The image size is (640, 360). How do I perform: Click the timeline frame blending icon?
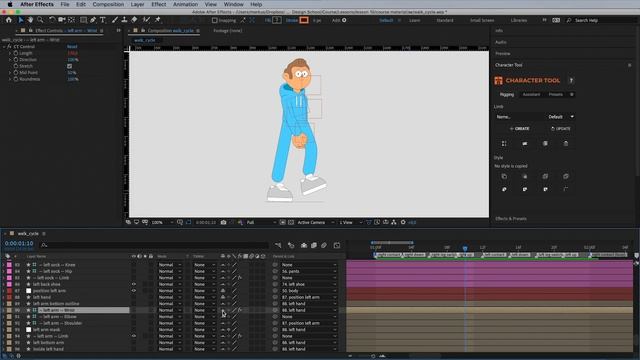click(314, 245)
